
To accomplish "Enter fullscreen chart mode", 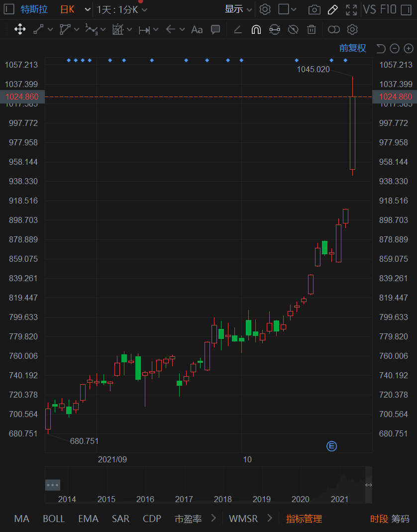I will click(x=351, y=9).
